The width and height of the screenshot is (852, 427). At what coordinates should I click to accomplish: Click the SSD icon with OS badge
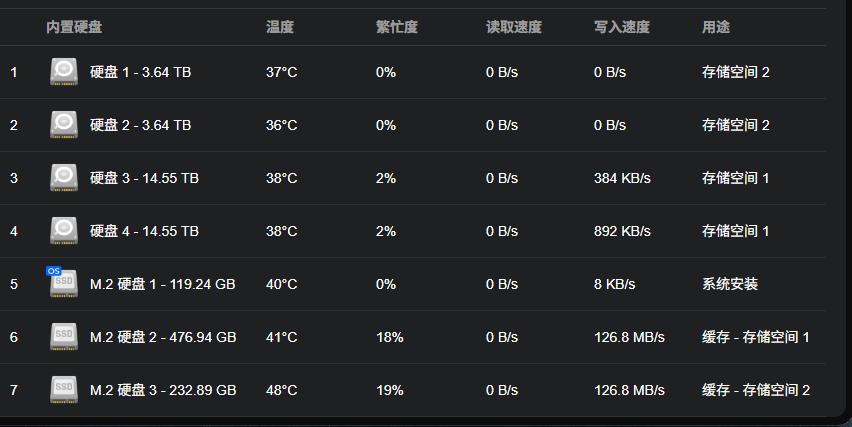click(64, 284)
